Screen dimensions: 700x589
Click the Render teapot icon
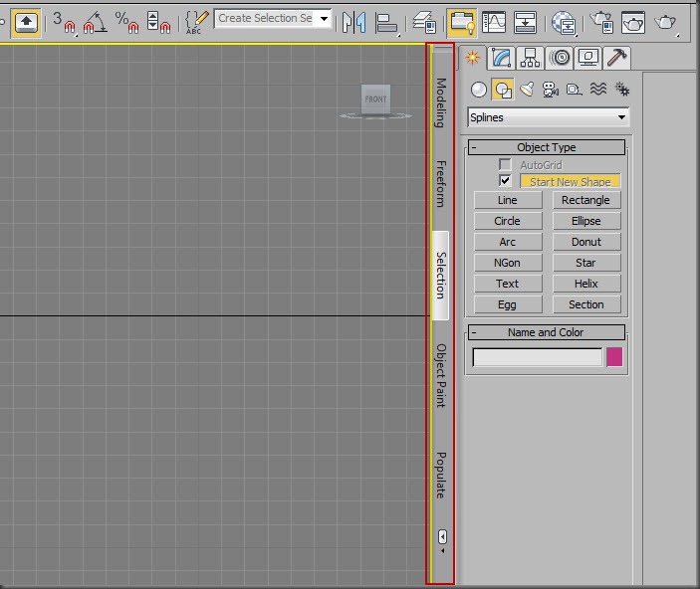665,22
